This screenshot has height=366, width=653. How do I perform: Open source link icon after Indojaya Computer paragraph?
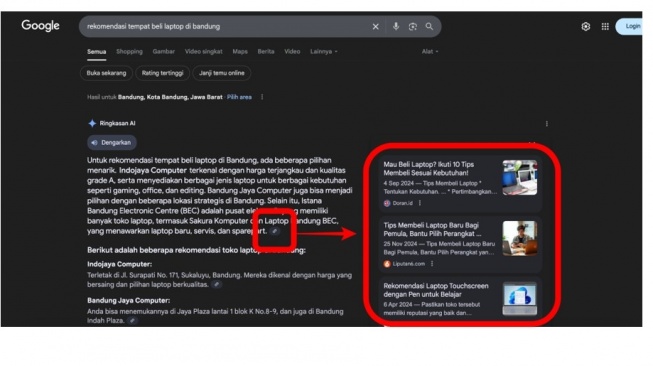pyautogui.click(x=216, y=285)
